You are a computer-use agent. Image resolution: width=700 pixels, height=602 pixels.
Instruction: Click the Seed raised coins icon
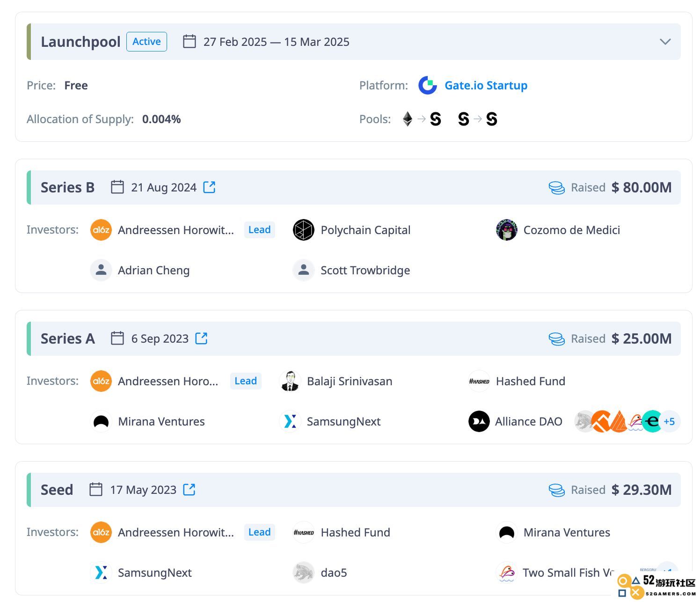coord(556,490)
